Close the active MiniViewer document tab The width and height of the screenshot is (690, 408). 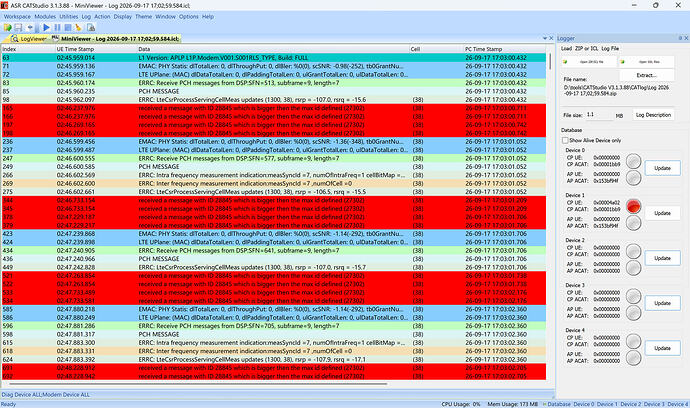click(x=551, y=39)
